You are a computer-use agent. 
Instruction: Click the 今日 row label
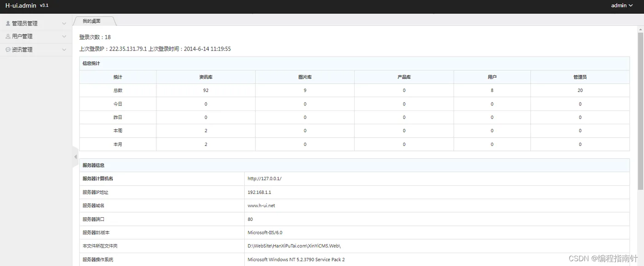point(118,104)
